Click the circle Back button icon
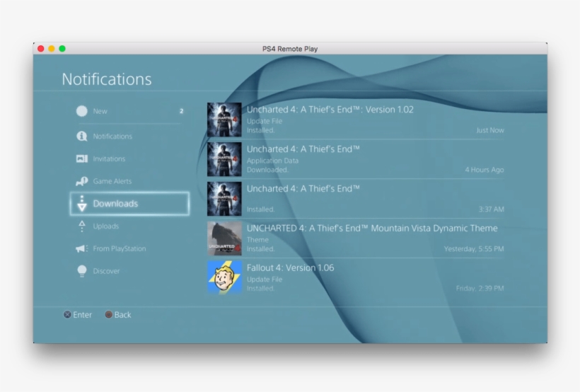 108,315
